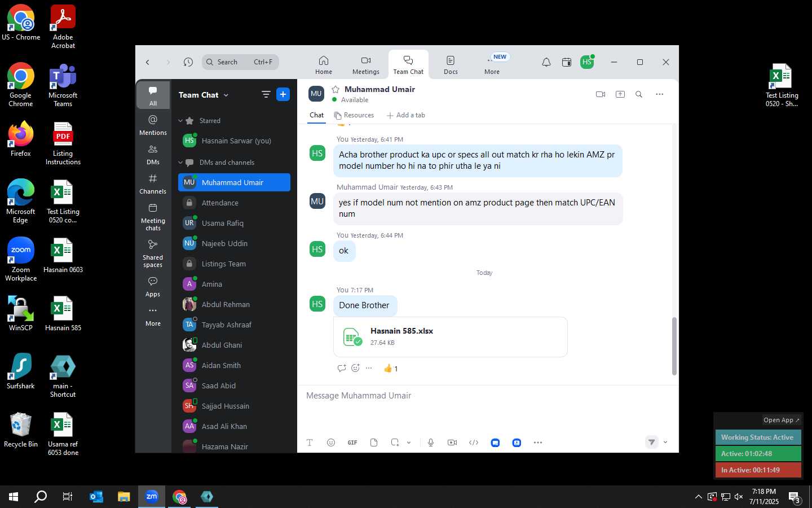Collapse the Starred section
812x508 pixels.
pos(180,121)
